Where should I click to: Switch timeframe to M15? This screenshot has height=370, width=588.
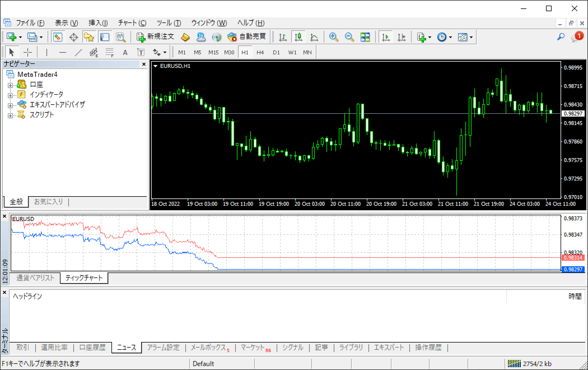pyautogui.click(x=213, y=52)
